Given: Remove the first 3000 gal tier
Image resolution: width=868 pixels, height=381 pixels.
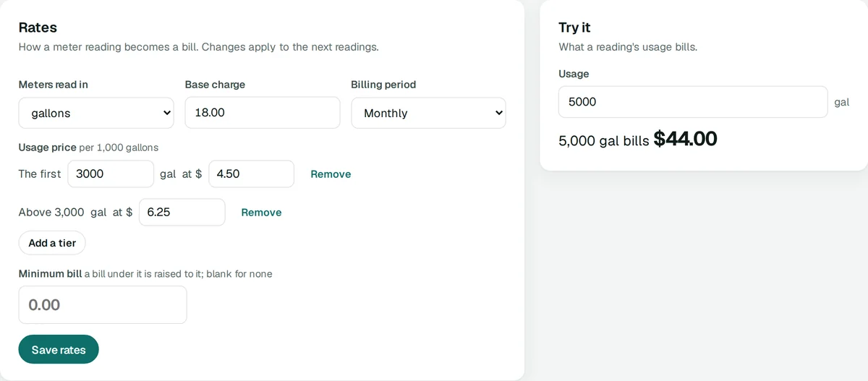Looking at the screenshot, I should point(331,174).
